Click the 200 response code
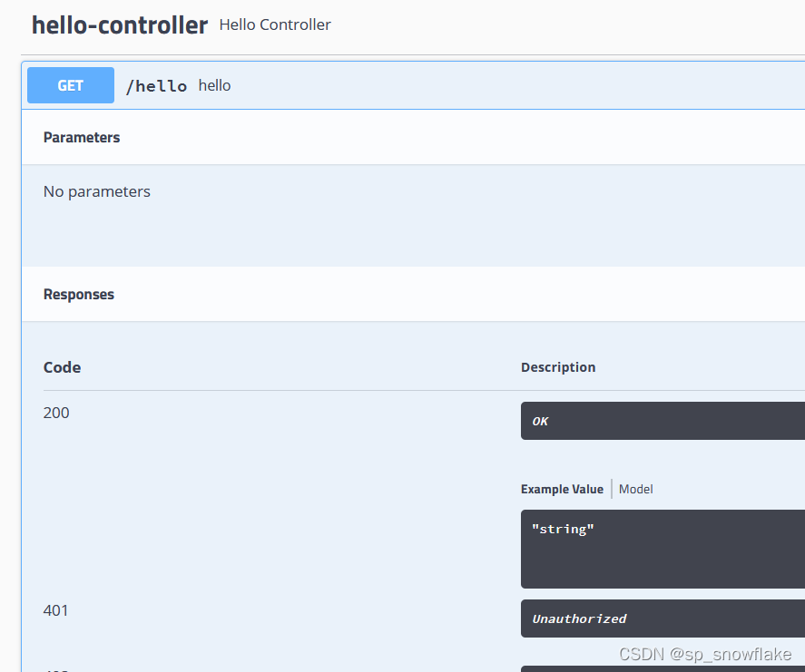 [x=56, y=413]
